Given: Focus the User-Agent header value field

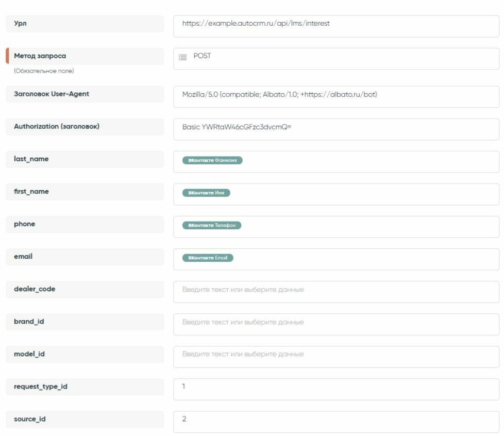Looking at the screenshot, I should coord(336,96).
